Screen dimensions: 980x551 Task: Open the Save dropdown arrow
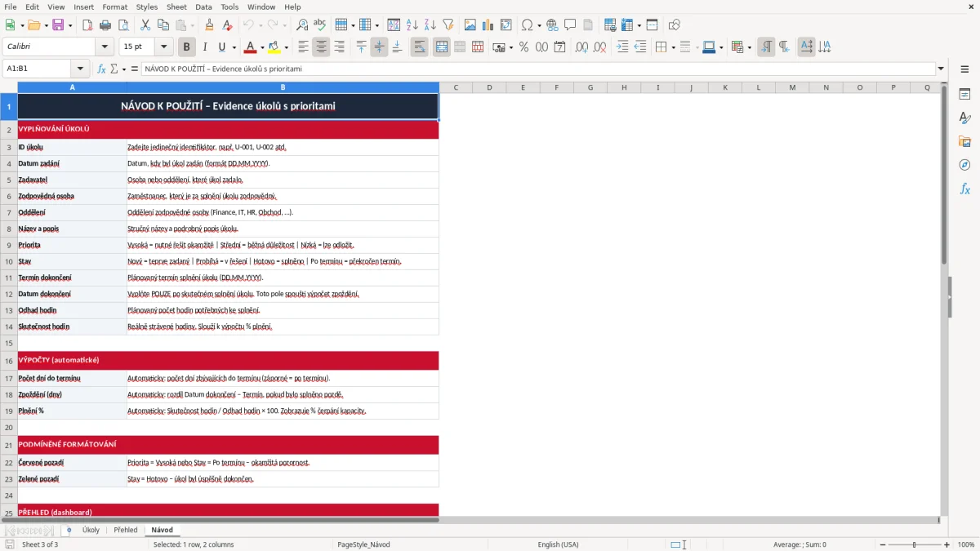pyautogui.click(x=69, y=25)
